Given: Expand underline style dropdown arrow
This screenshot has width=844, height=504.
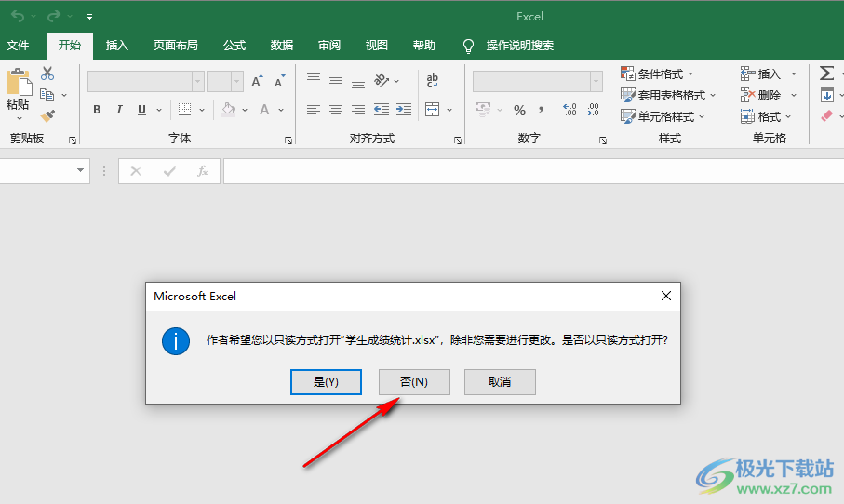Looking at the screenshot, I should click(x=159, y=110).
